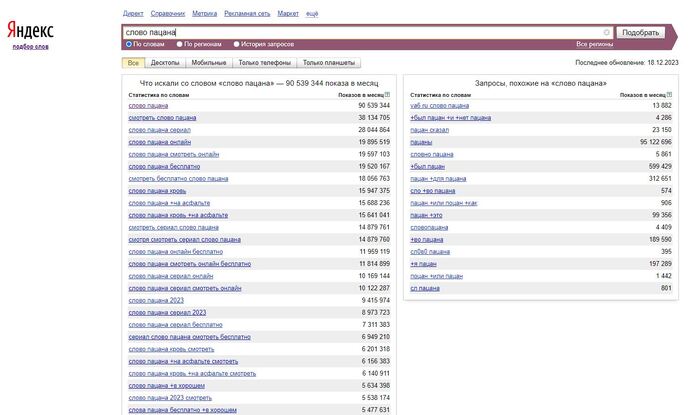Open the 'Рекламная сеть' top link
The height and width of the screenshot is (415, 700).
247,15
